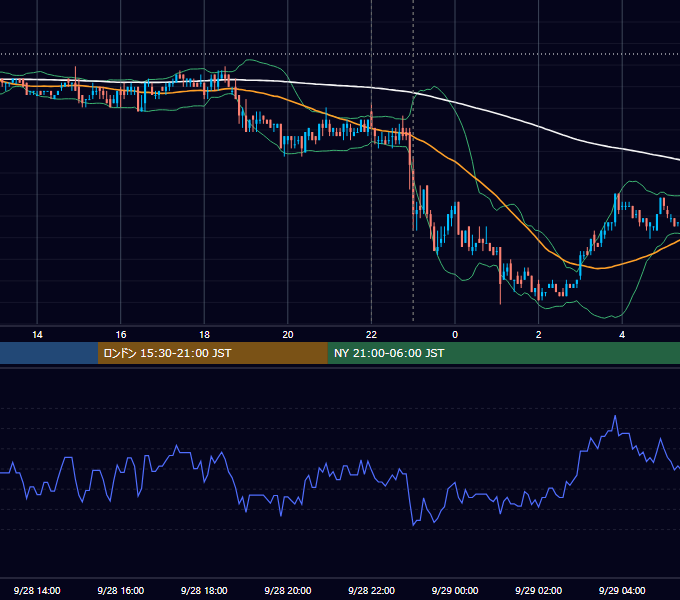Screen dimensions: 680x600
Task: Click the 9/28 16:00 date label
Action: (x=121, y=590)
